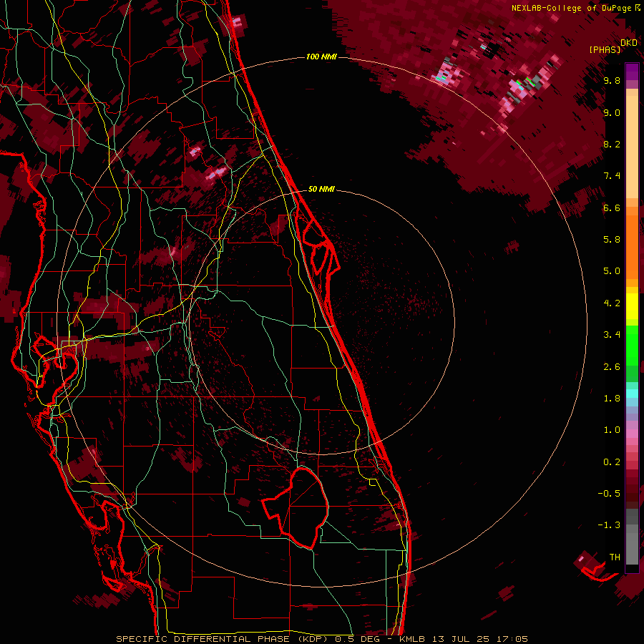Click the 6.6 scale value

(x=612, y=208)
